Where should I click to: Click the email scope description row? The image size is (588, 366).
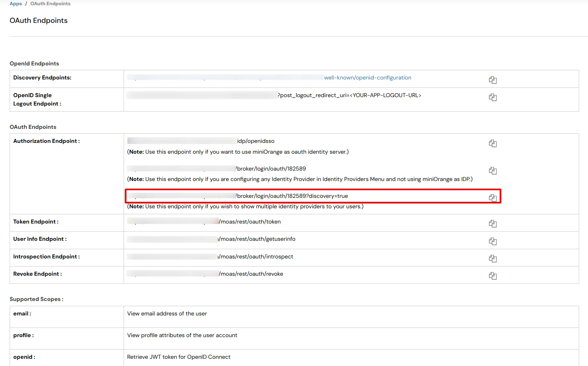167,313
